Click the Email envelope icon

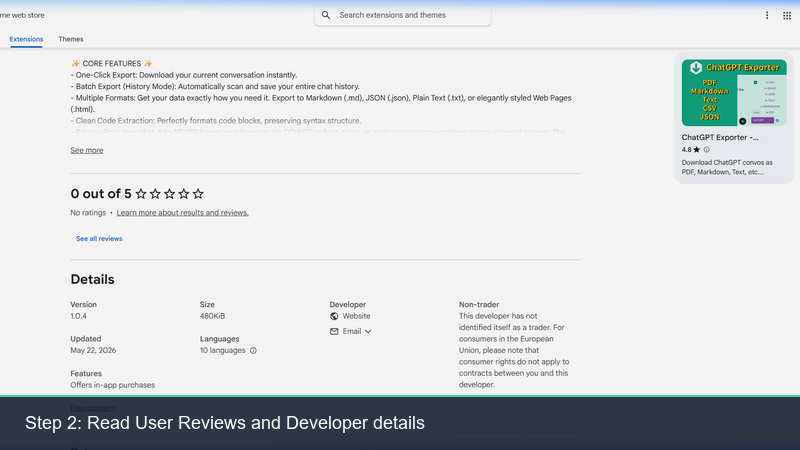coord(334,332)
